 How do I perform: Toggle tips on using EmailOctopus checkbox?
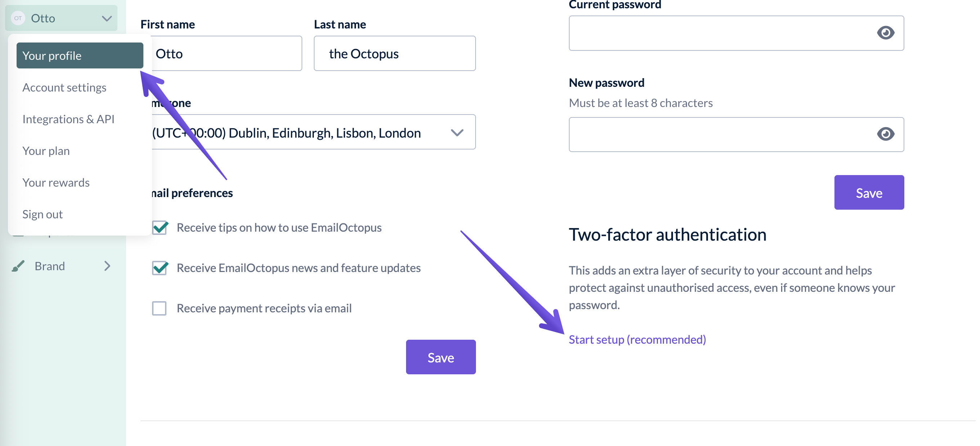160,228
